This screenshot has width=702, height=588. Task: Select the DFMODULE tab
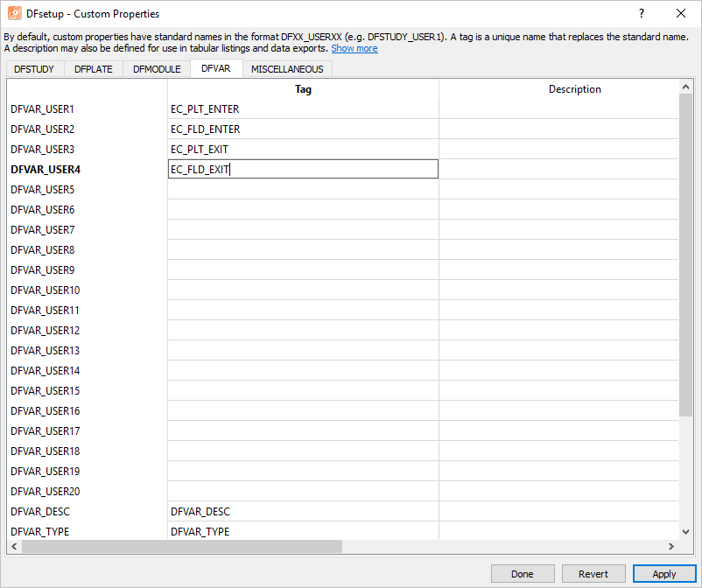pyautogui.click(x=157, y=69)
